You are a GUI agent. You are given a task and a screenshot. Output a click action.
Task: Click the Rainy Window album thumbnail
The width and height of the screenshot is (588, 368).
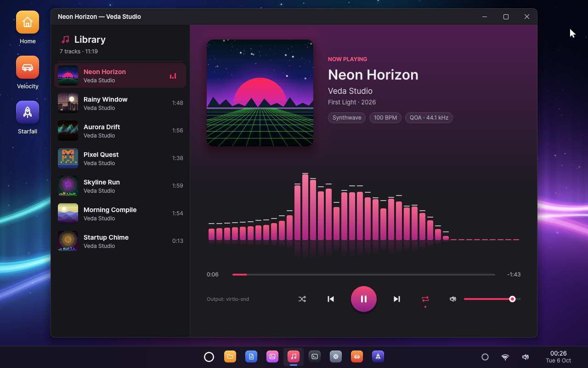click(x=68, y=103)
